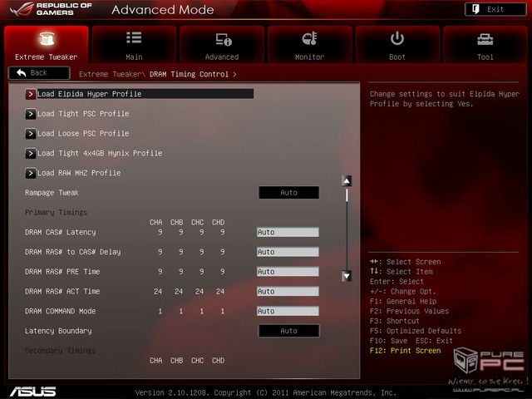
Task: Click the Exit door icon
Action: point(475,9)
